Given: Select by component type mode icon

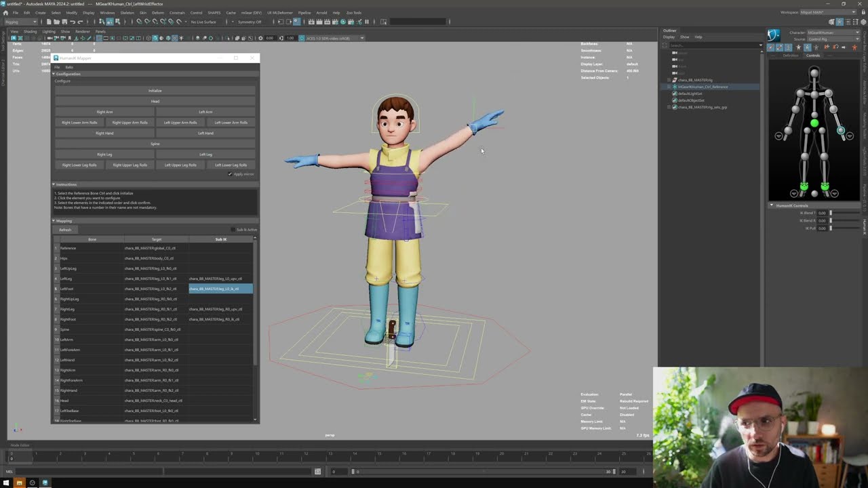Looking at the screenshot, I should 117,22.
